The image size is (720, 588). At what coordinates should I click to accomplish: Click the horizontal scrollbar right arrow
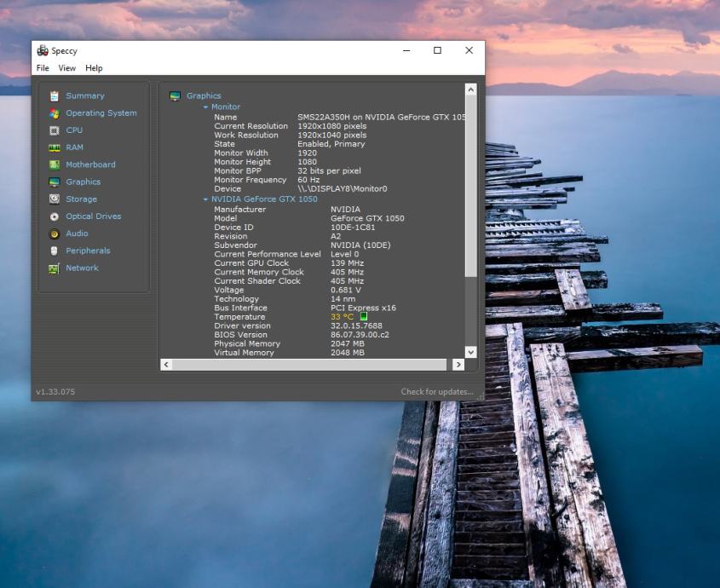pos(458,365)
